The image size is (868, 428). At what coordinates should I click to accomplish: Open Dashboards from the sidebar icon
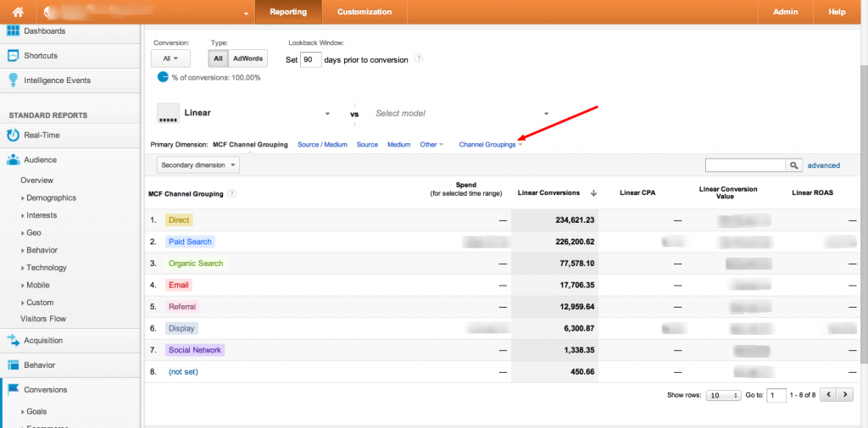(14, 31)
